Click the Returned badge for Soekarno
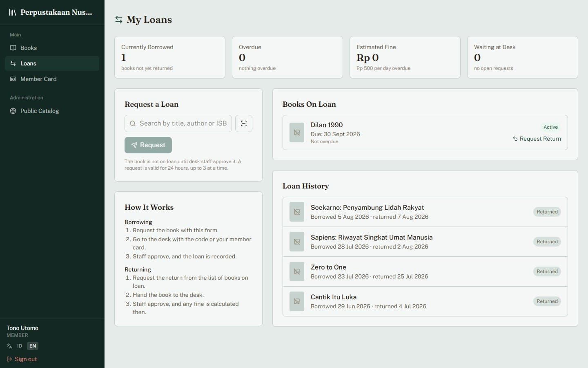588x368 pixels. [547, 212]
